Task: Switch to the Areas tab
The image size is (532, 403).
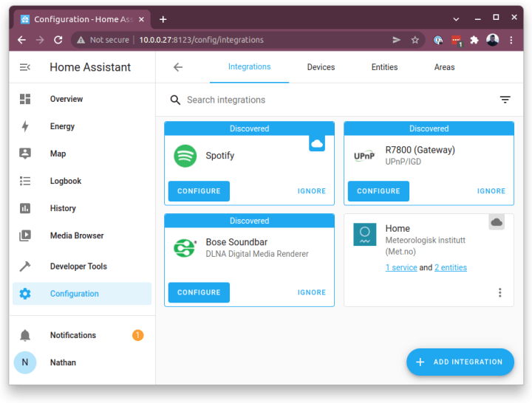Action: (x=444, y=67)
